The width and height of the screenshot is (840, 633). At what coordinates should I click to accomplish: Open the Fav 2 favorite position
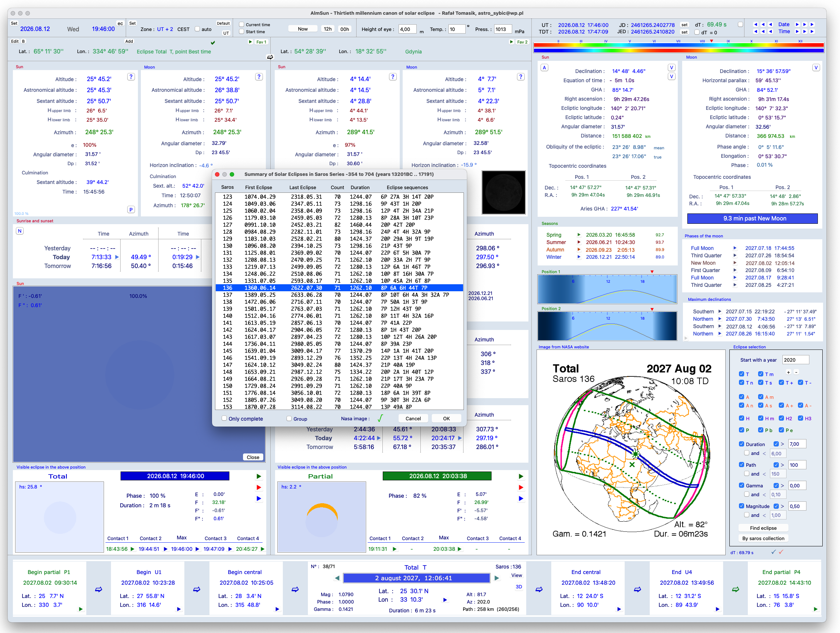coord(523,42)
